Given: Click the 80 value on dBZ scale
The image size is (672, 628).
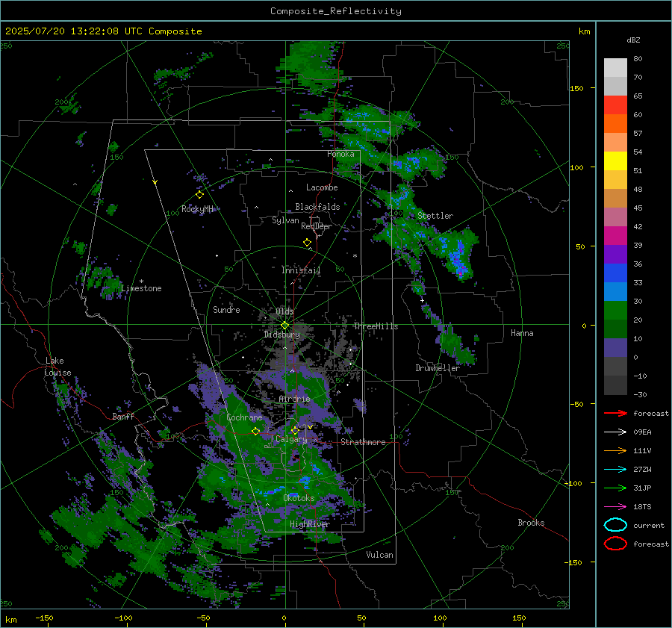Looking at the screenshot, I should point(638,58).
